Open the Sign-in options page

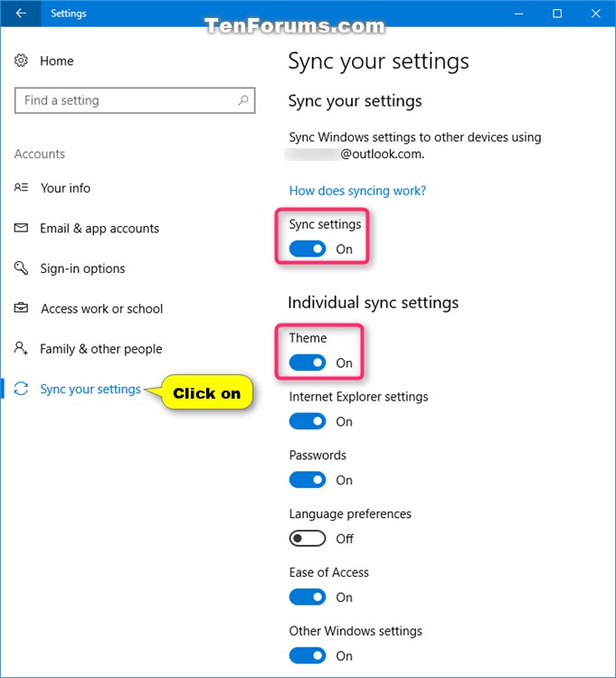coord(82,268)
